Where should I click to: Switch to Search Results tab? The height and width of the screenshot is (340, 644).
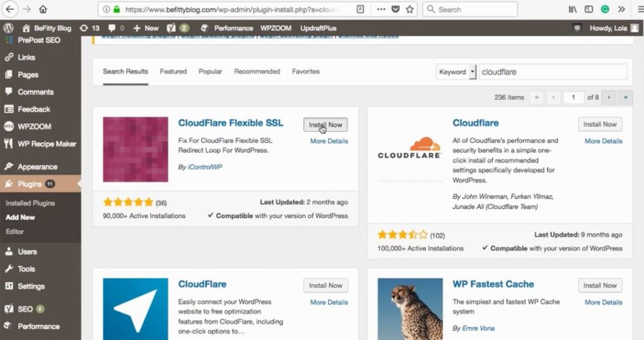click(x=125, y=72)
